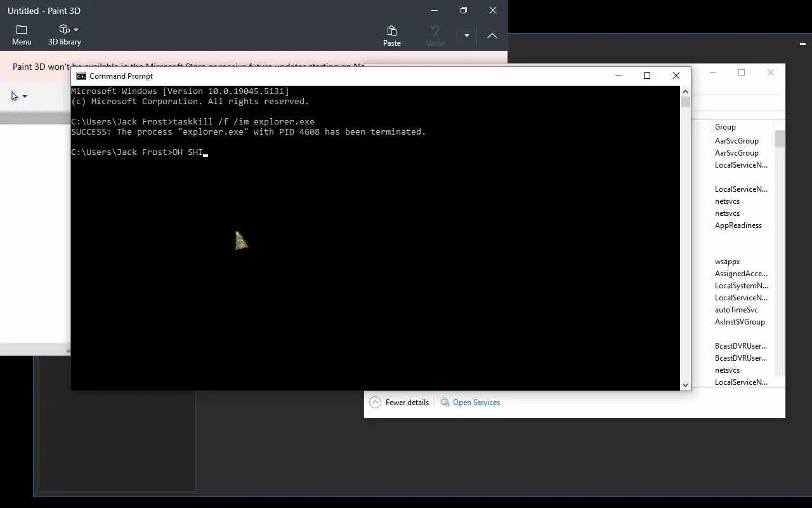The image size is (812, 508).
Task: Minimize the Command Prompt window
Action: pos(619,76)
